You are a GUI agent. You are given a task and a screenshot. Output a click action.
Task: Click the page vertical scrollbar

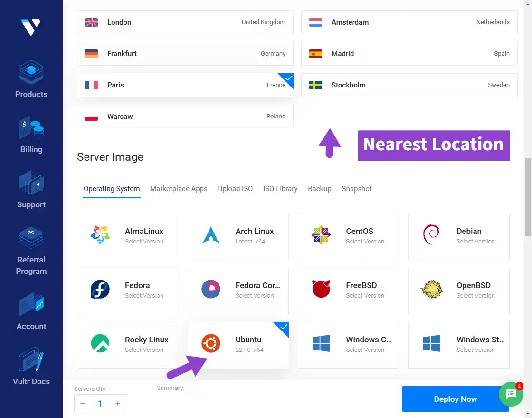[528, 197]
